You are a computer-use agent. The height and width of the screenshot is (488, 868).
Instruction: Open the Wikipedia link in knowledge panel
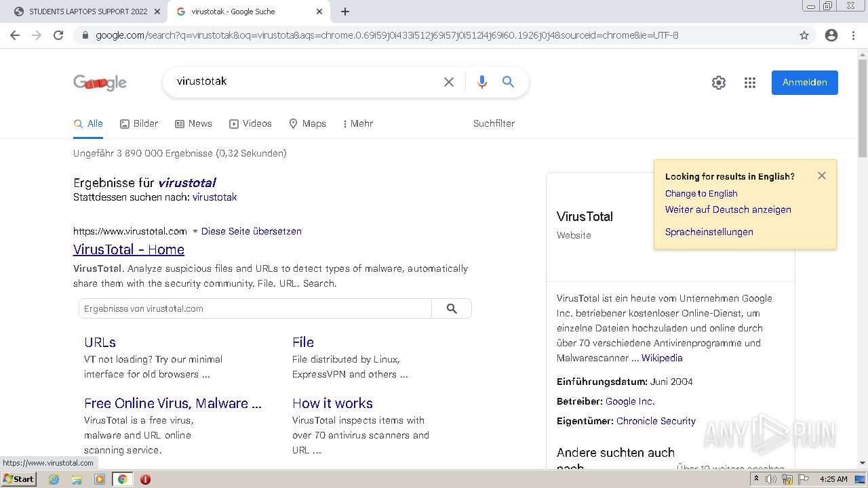662,358
